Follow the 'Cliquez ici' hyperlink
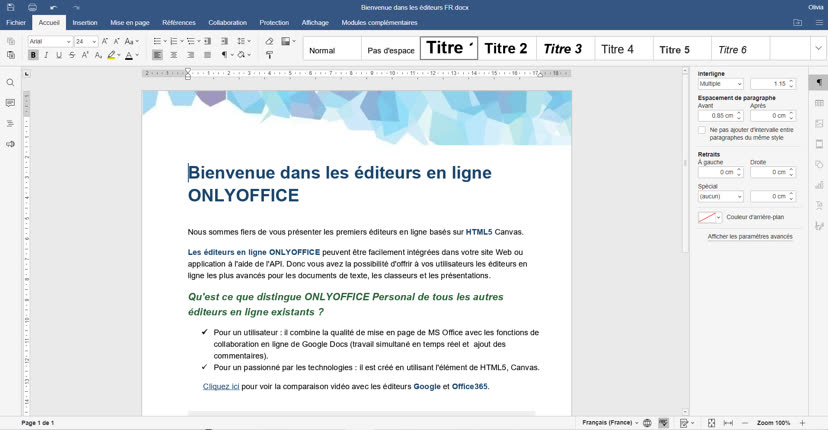The image size is (828, 430). pyautogui.click(x=221, y=387)
